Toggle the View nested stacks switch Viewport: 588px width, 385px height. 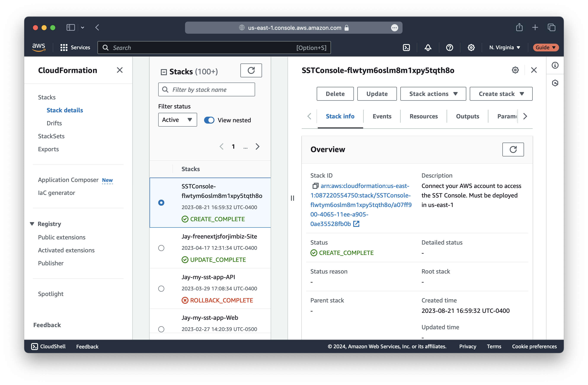coord(209,120)
